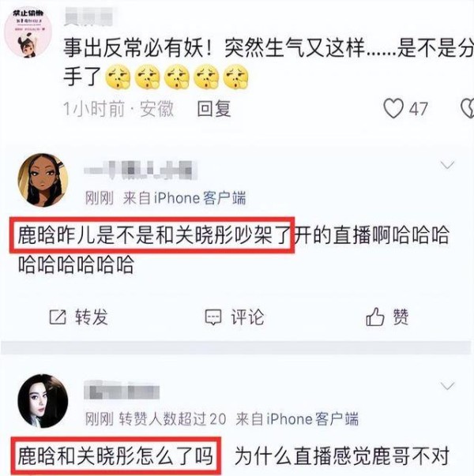Like the comment with 47 likes
Screen dimensions: 474x476
[x=393, y=108]
